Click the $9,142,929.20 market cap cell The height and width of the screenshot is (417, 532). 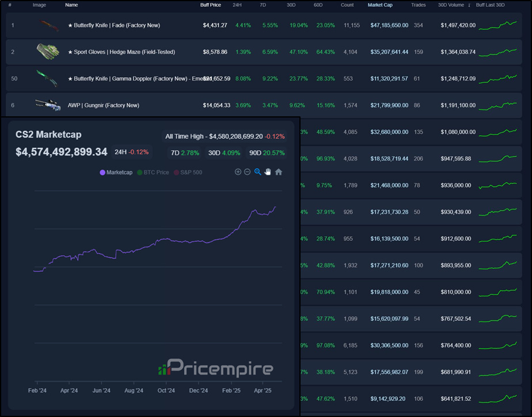[387, 399]
